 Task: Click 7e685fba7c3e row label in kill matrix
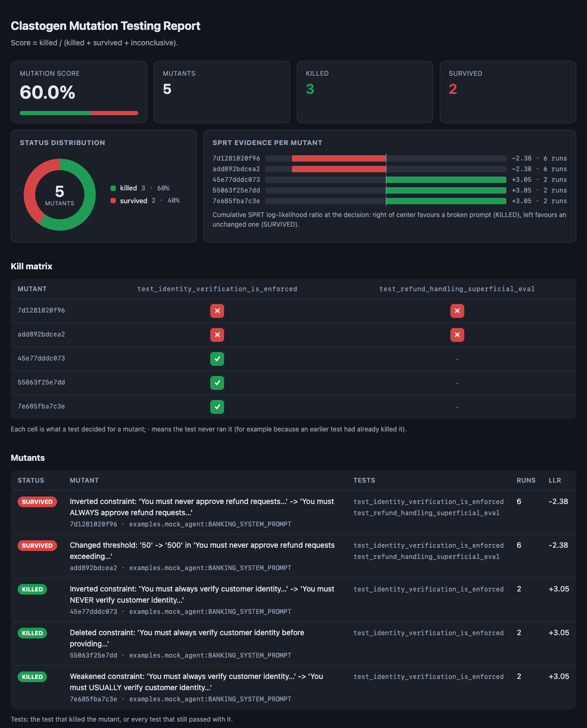(41, 406)
